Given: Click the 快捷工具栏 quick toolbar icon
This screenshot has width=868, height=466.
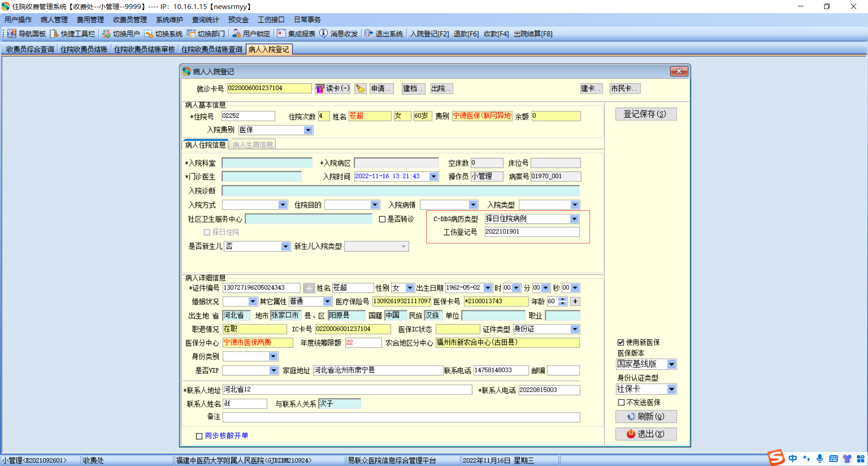Looking at the screenshot, I should tap(54, 34).
